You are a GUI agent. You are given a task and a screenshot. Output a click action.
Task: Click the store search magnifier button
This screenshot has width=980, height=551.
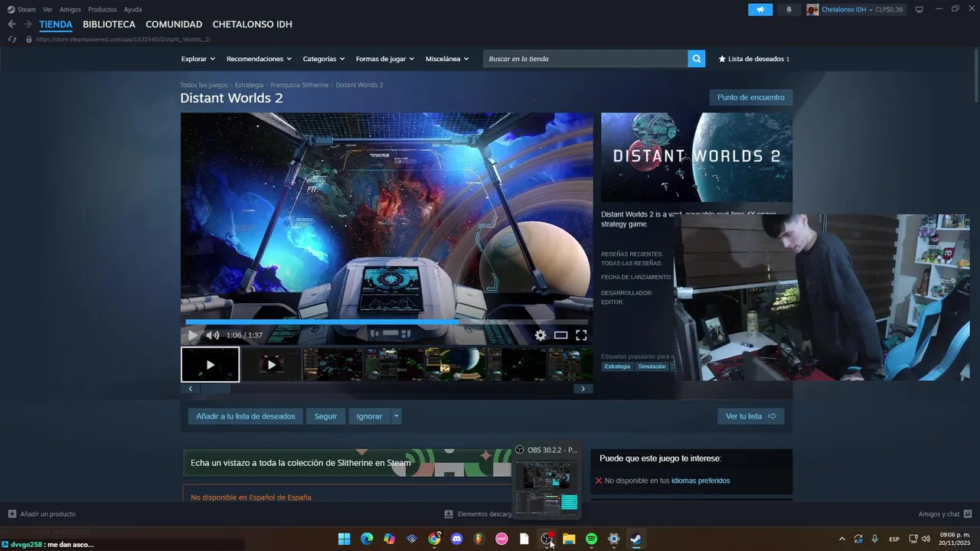tap(696, 59)
